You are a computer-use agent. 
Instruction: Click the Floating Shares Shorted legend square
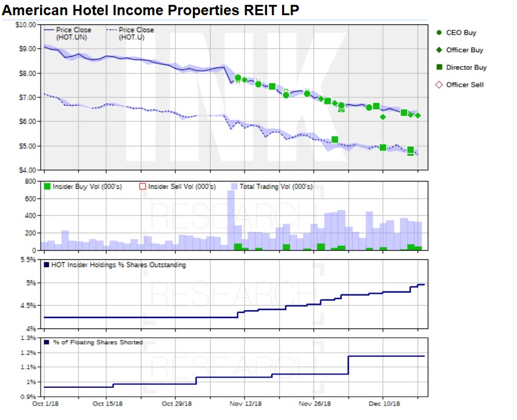(x=47, y=342)
